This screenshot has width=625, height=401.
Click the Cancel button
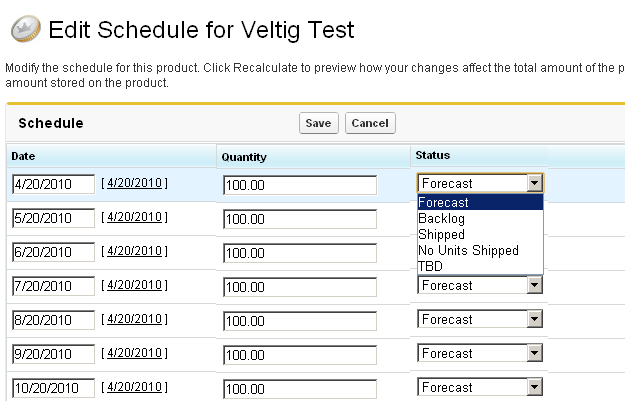point(370,123)
